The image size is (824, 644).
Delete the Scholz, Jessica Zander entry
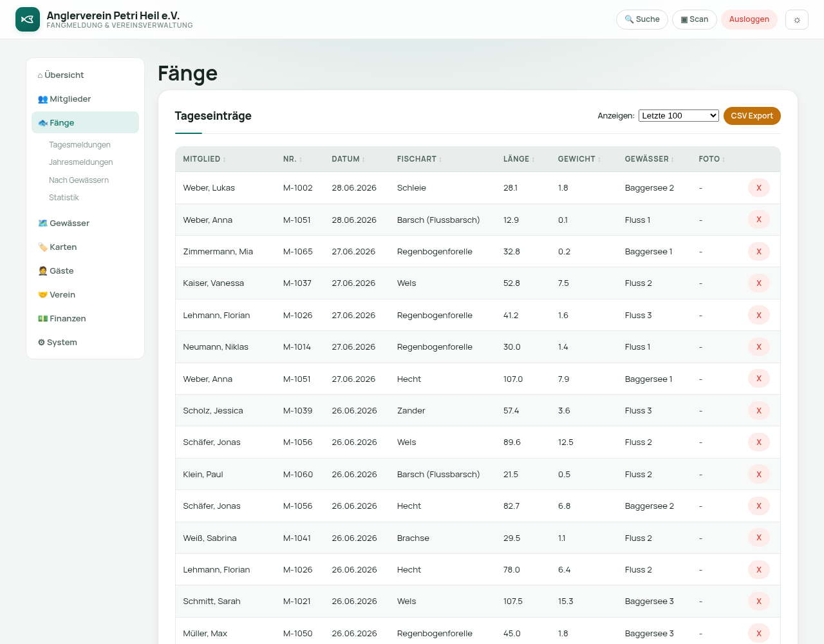pyautogui.click(x=759, y=411)
